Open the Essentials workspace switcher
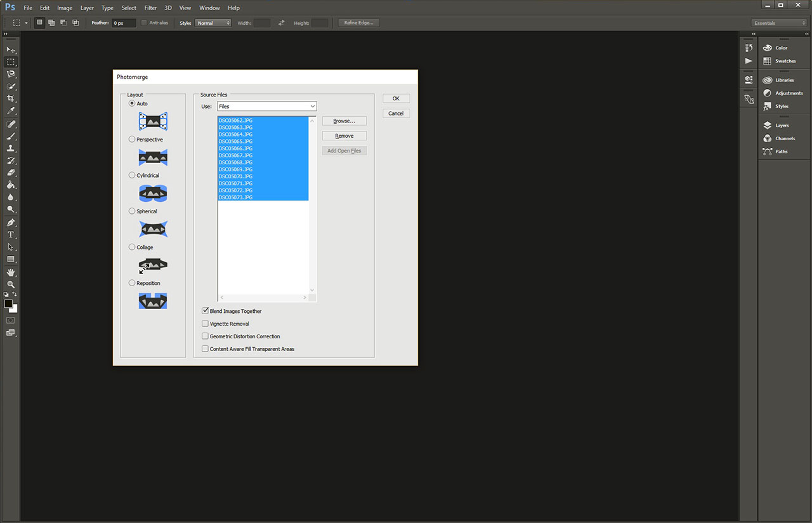 pos(779,23)
